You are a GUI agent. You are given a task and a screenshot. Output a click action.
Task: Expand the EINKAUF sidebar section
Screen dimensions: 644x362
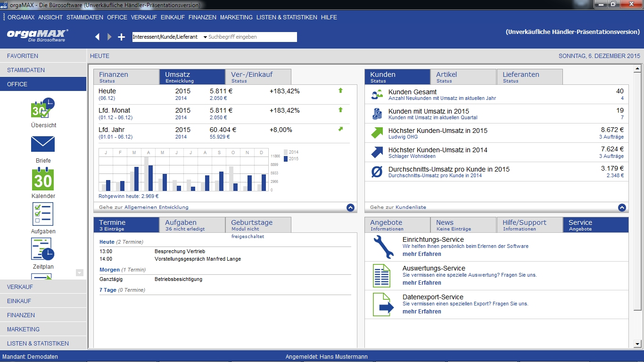point(43,301)
